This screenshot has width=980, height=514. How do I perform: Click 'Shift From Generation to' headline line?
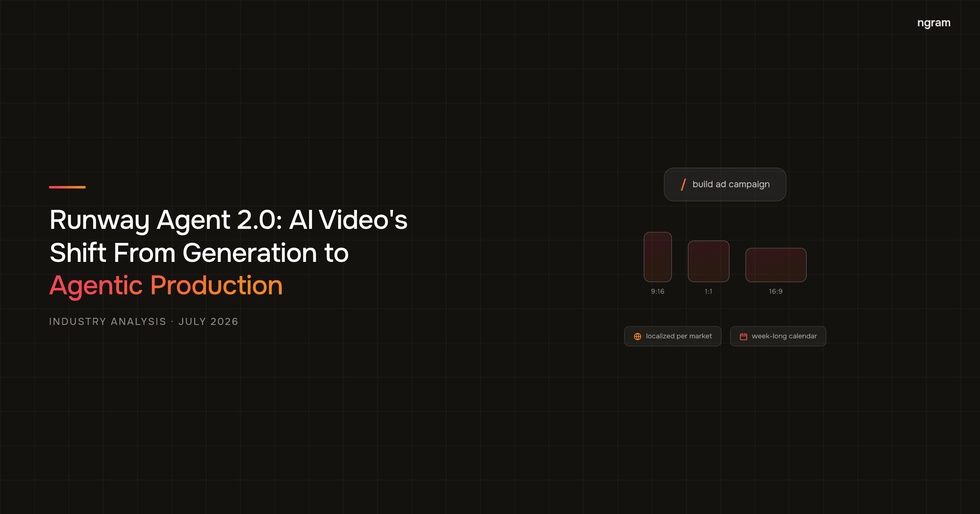[199, 253]
